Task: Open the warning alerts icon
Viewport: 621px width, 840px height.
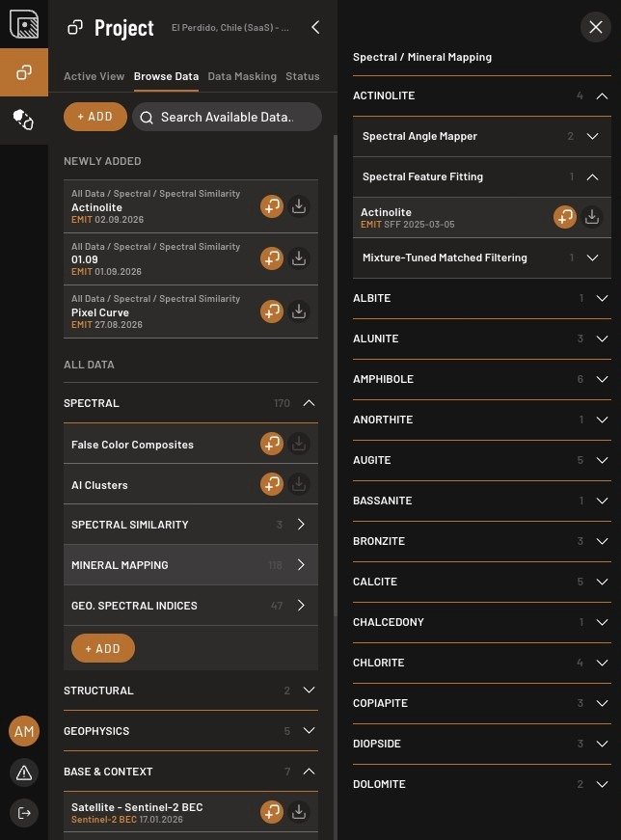Action: [x=24, y=772]
